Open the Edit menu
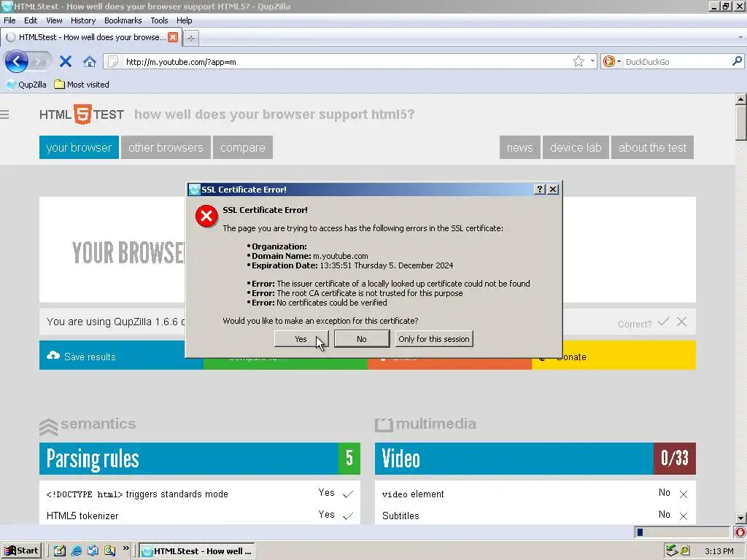Image resolution: width=747 pixels, height=560 pixels. (x=31, y=20)
